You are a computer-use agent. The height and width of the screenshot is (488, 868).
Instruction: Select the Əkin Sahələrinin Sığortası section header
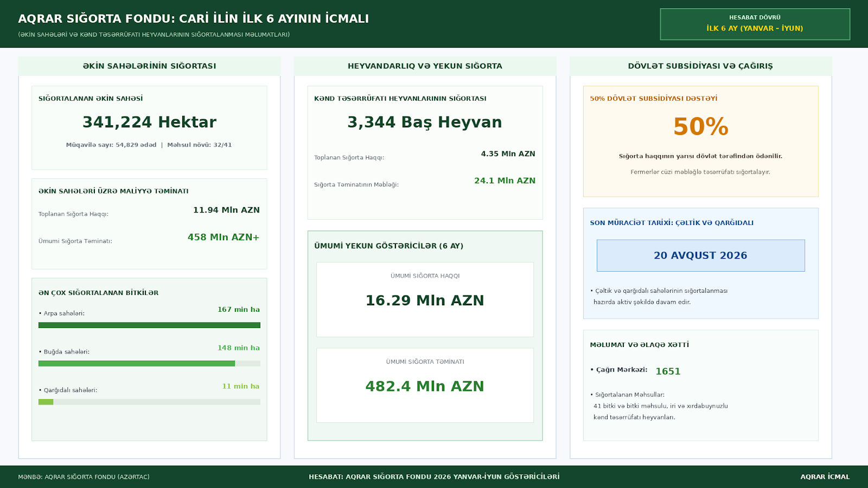click(149, 66)
